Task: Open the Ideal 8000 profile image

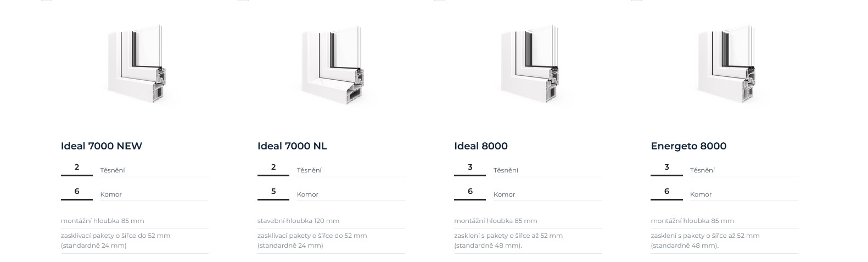Action: point(528,66)
